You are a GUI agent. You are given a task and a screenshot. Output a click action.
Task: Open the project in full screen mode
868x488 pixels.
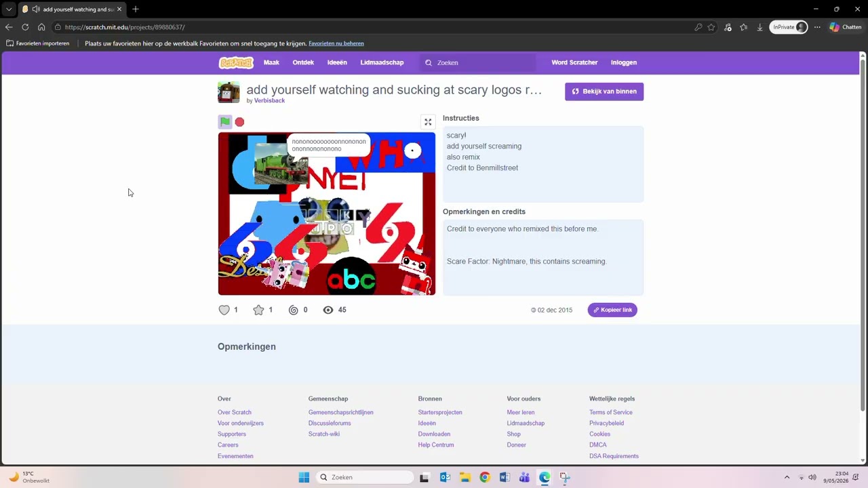click(428, 122)
